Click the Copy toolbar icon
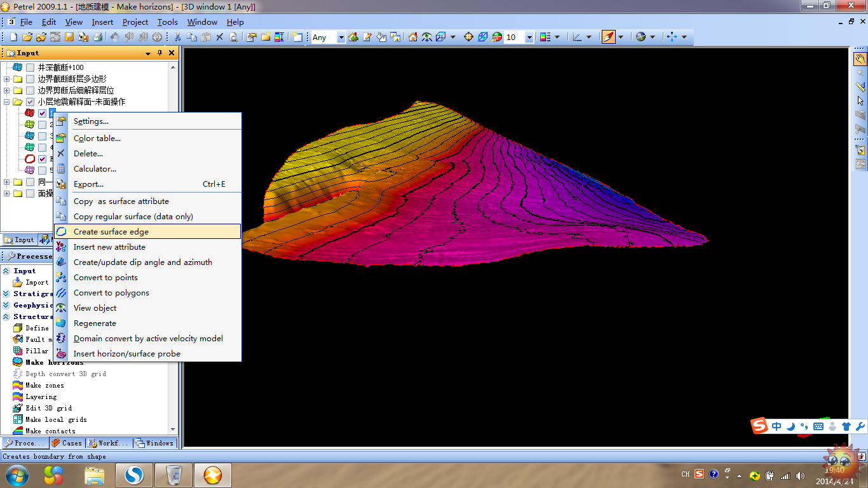The height and width of the screenshot is (488, 868). point(192,37)
